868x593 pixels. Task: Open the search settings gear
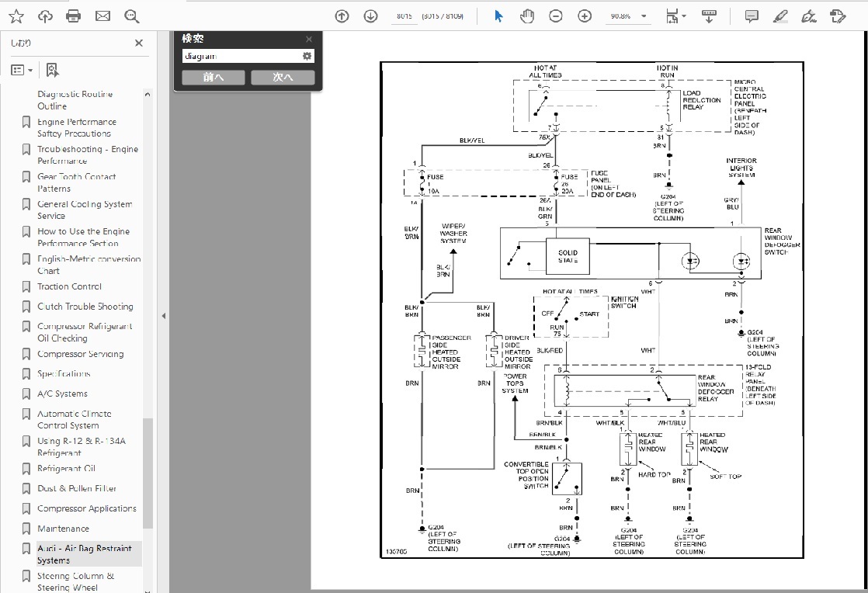307,56
